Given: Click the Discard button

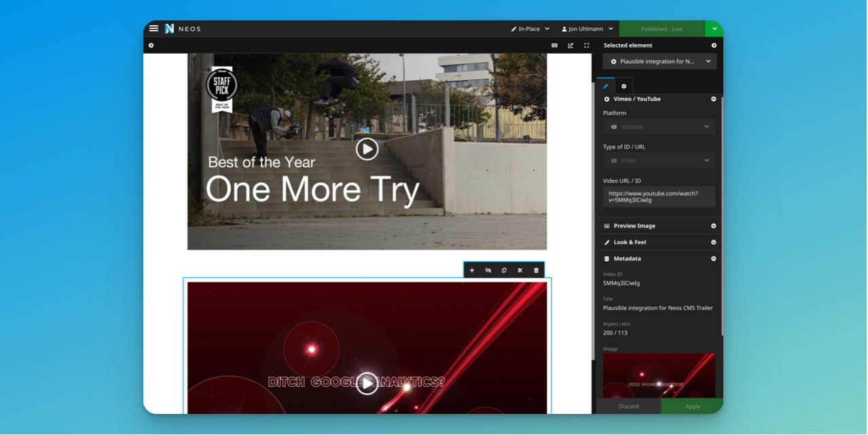Looking at the screenshot, I should [628, 406].
